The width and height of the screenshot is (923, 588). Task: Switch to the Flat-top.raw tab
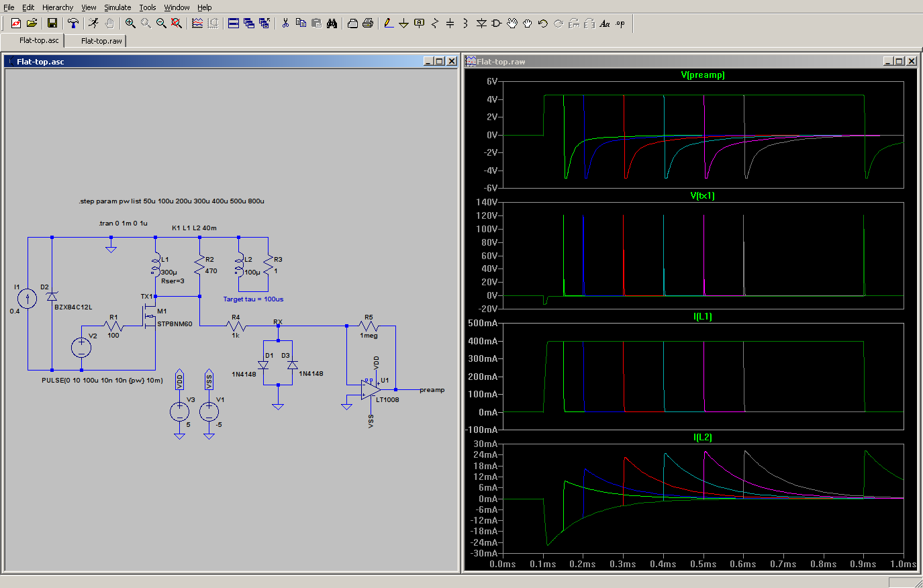click(x=101, y=41)
